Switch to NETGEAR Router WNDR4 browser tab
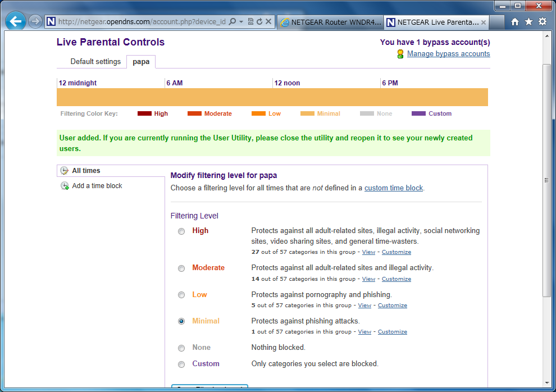 pos(330,22)
